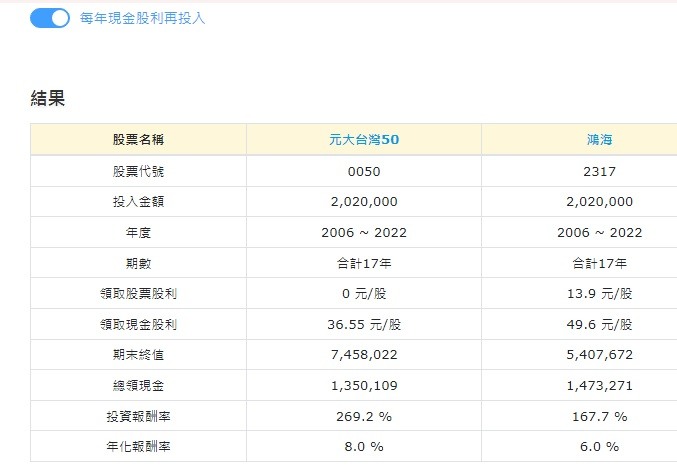Screen dimensions: 677x466
Task: Toggle the 每年現金股利再投入 switch
Action: (x=50, y=18)
